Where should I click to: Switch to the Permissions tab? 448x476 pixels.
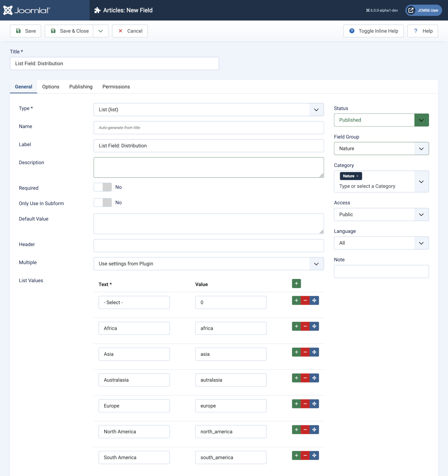(116, 87)
